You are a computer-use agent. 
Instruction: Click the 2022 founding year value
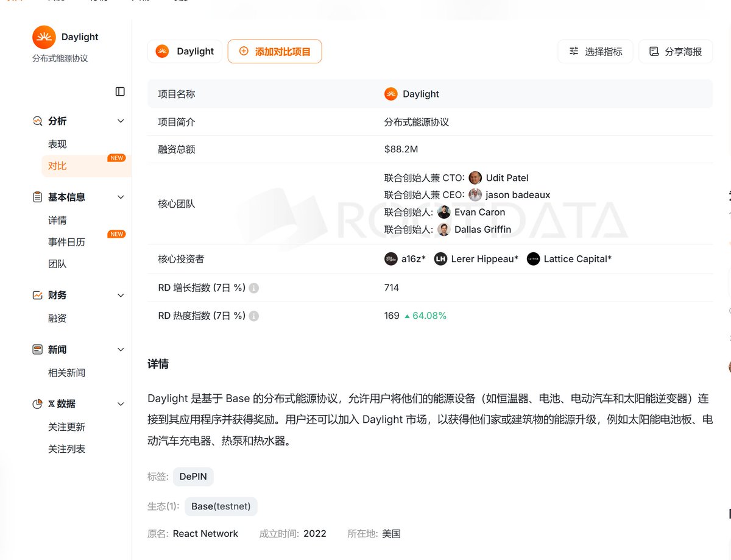pyautogui.click(x=315, y=533)
